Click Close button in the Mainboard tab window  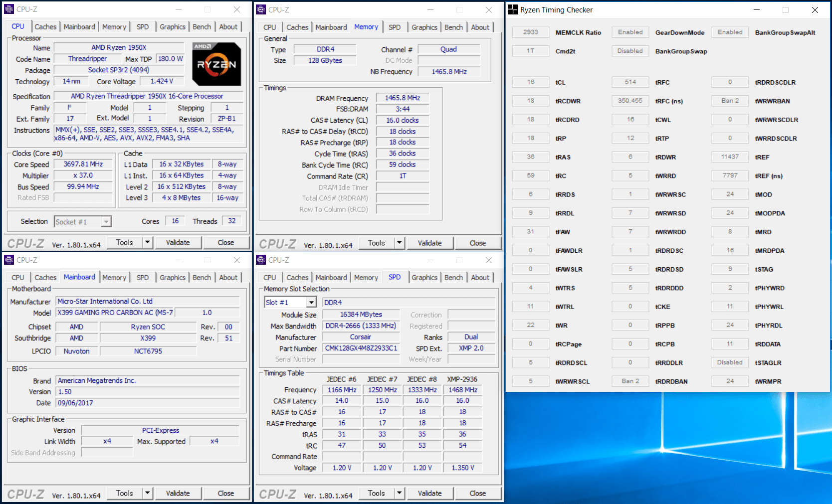pyautogui.click(x=226, y=493)
